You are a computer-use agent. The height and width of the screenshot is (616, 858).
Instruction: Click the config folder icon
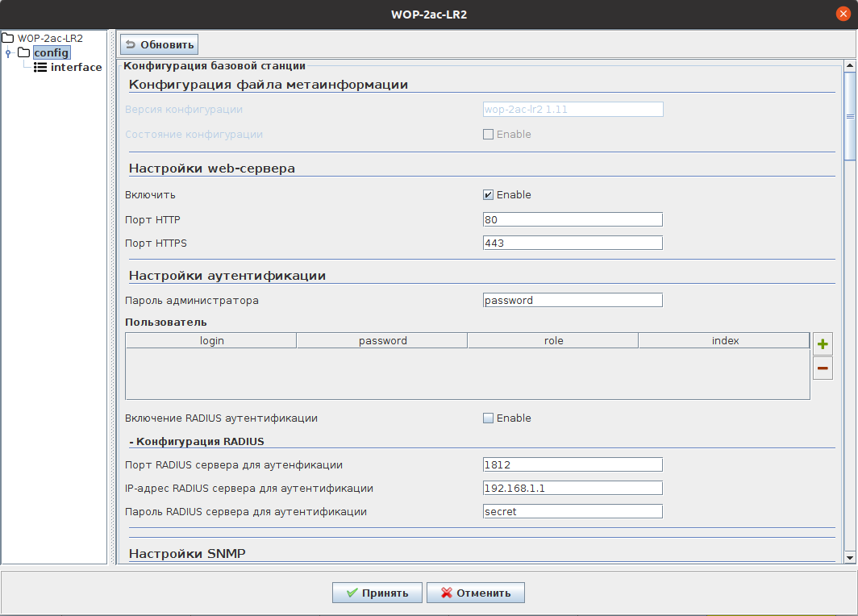point(24,53)
